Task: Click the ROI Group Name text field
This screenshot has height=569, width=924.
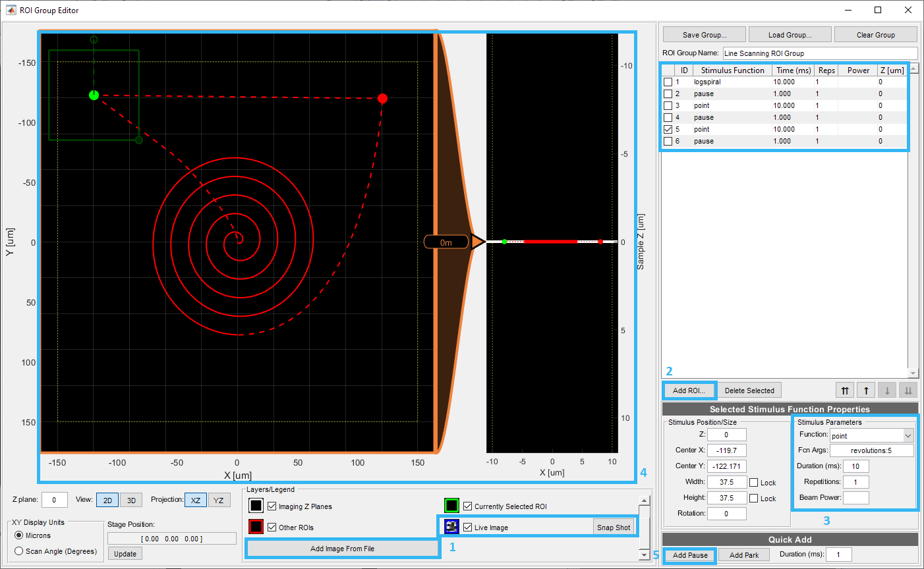Action: tap(819, 53)
